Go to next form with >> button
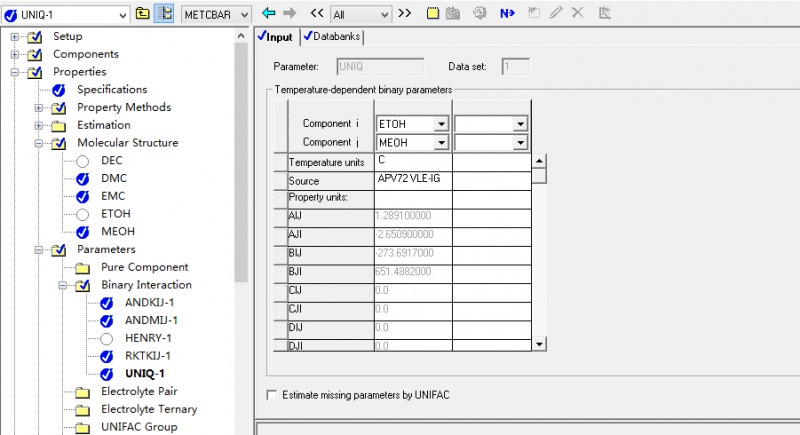The height and width of the screenshot is (435, 800). pos(405,13)
